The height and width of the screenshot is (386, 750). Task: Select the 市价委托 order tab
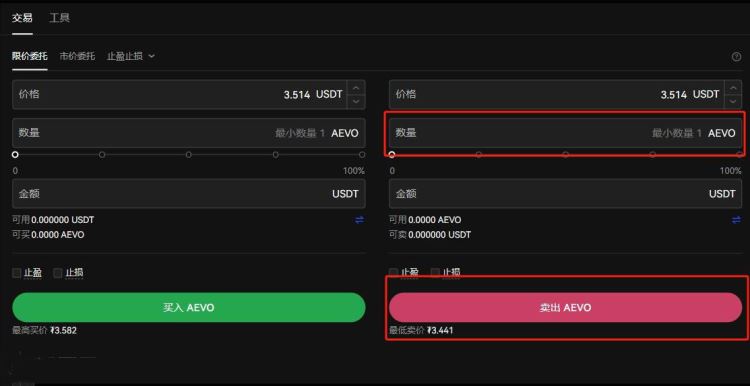point(77,56)
